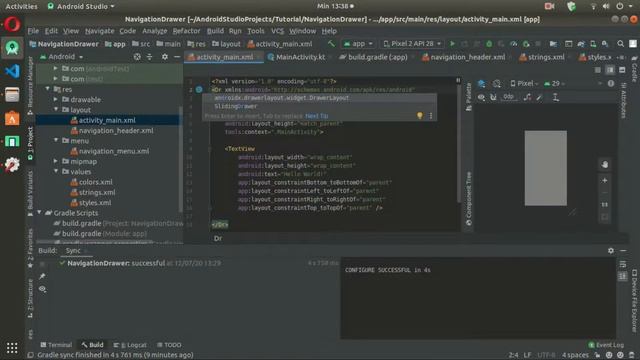Click the Clear Constraints icon in designer
This screenshot has height=360, width=640.
[x=527, y=97]
